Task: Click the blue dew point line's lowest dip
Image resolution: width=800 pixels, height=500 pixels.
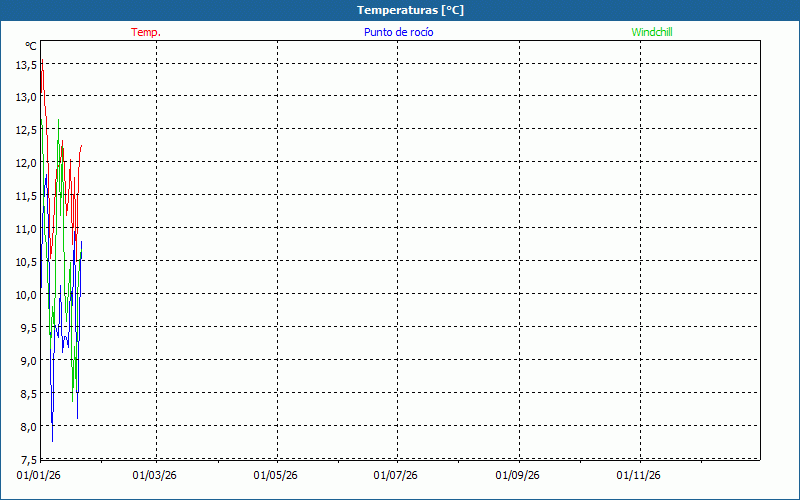Action: (52, 439)
